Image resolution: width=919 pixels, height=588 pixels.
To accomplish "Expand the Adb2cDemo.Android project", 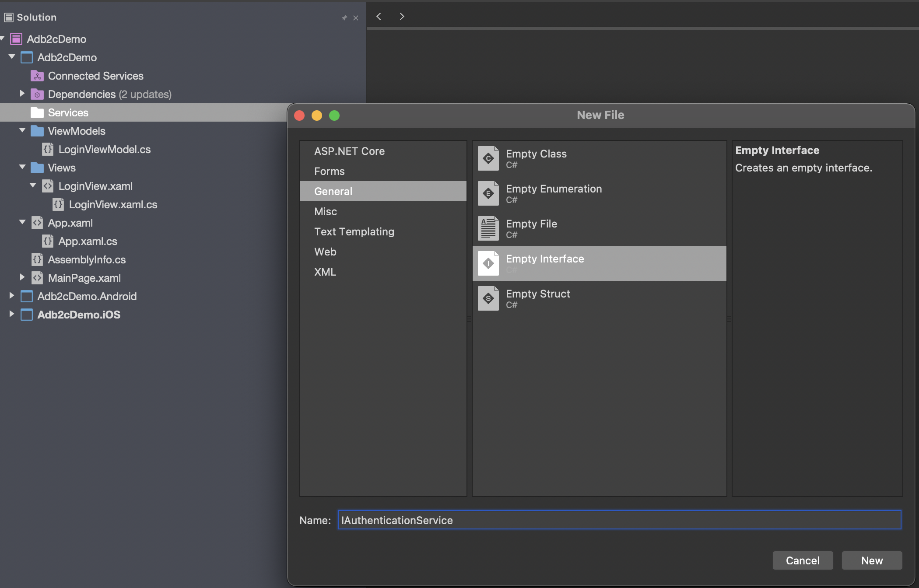I will pyautogui.click(x=11, y=296).
